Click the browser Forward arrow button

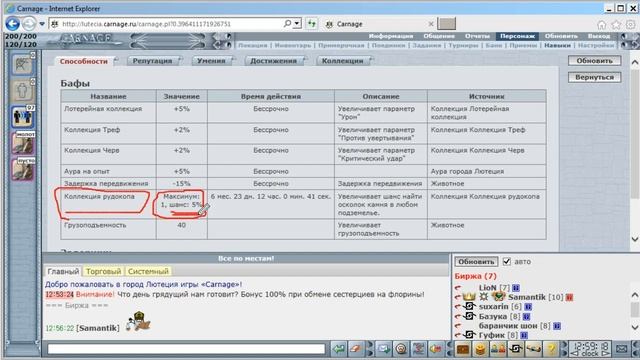point(29,24)
